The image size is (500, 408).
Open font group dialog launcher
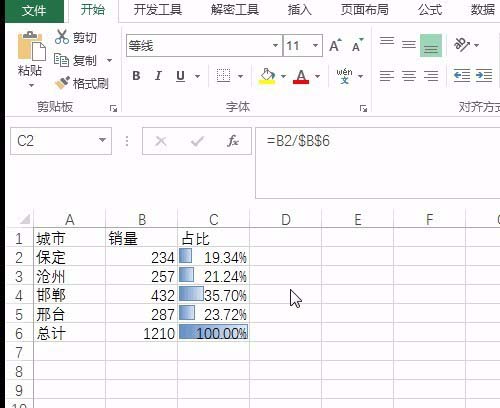(363, 108)
